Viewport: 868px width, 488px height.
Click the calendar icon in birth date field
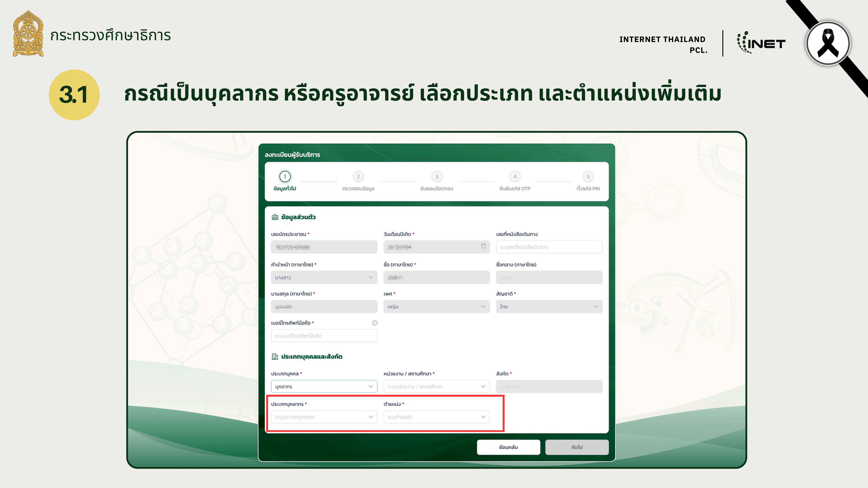click(x=483, y=246)
